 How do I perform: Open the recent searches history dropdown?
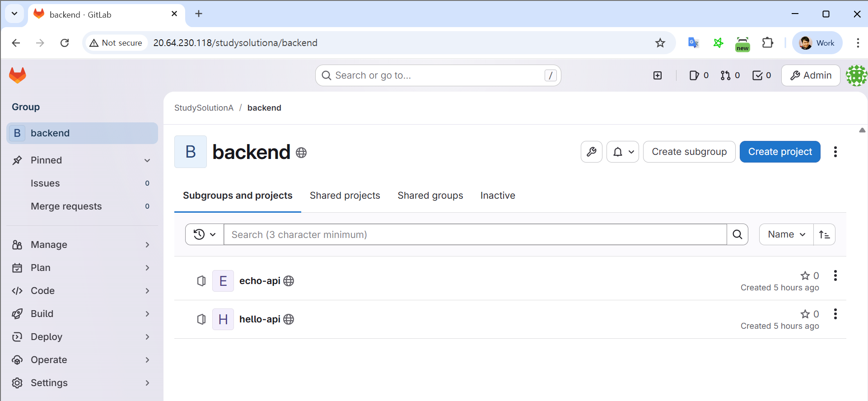coord(205,234)
